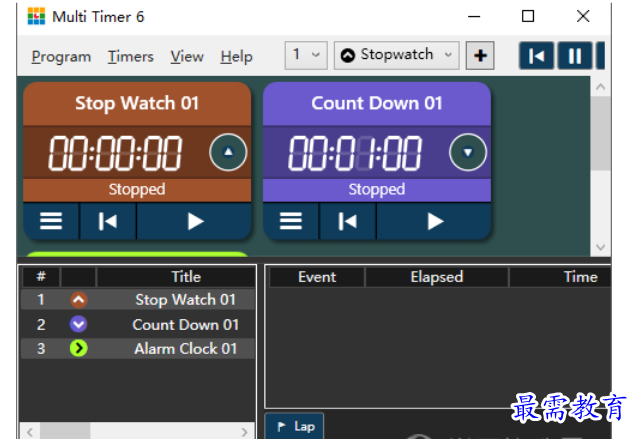Click the timer area scroll down arrow

[601, 247]
